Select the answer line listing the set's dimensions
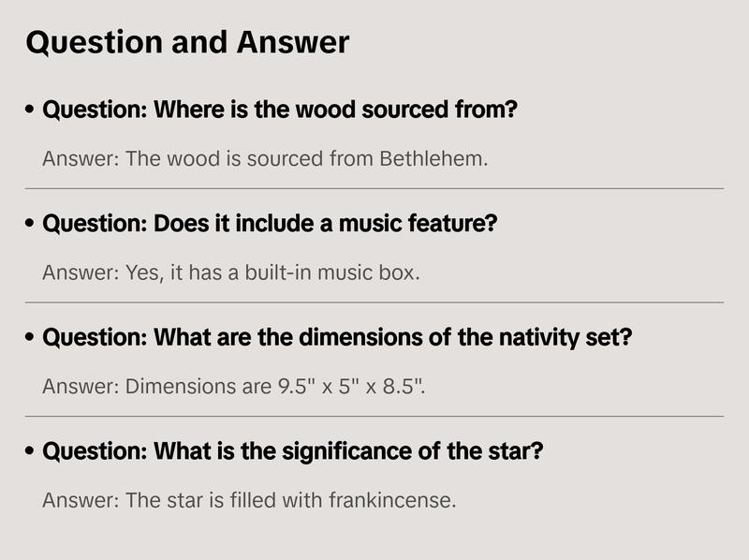This screenshot has height=560, width=749. (234, 386)
